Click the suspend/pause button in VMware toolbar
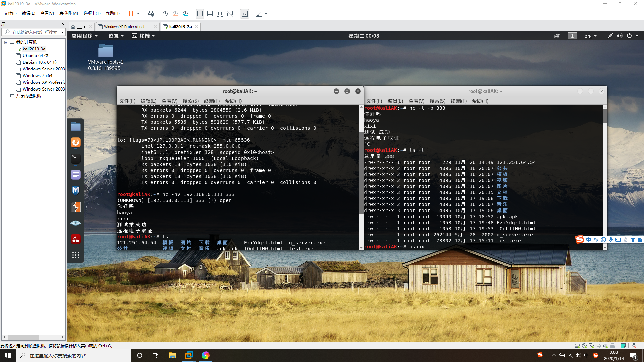Image resolution: width=644 pixels, height=362 pixels. click(x=131, y=14)
